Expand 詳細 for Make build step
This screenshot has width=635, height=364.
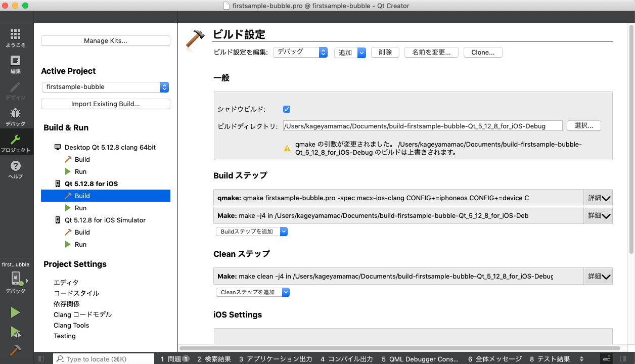[599, 216]
